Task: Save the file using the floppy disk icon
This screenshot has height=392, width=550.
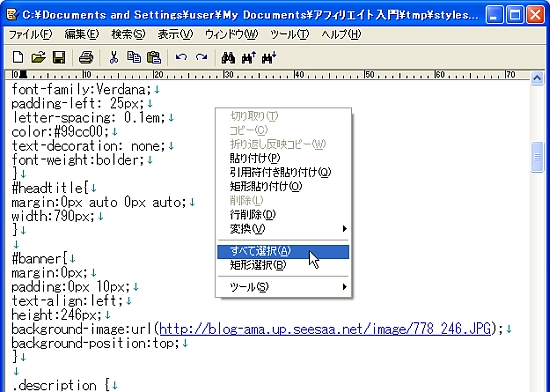Action: [x=59, y=57]
